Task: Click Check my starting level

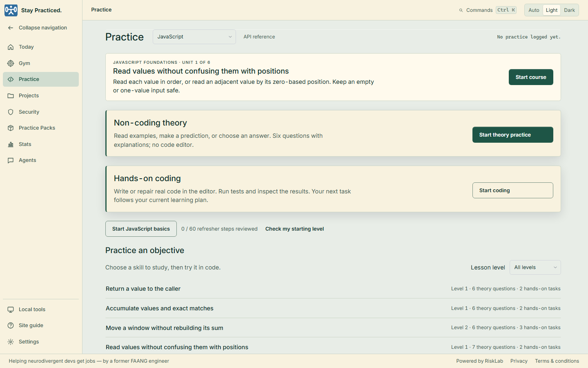Action: click(294, 229)
